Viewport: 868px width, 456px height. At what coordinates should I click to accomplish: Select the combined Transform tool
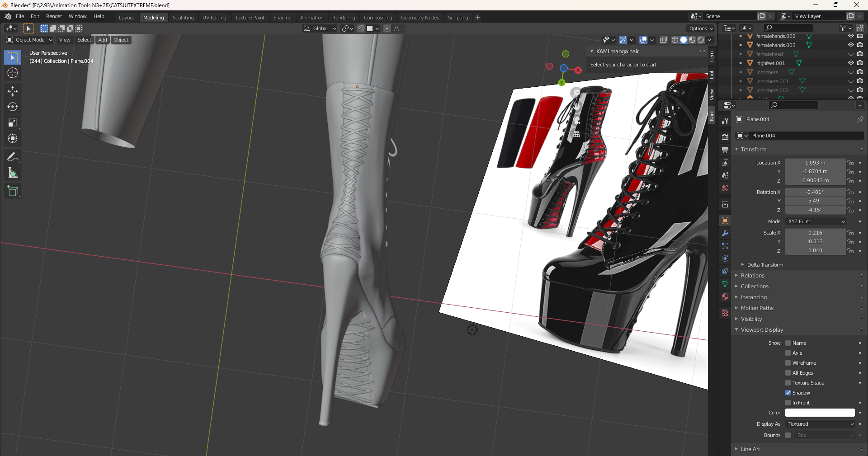13,139
